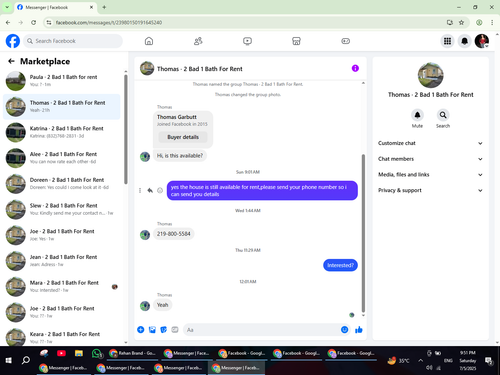Image resolution: width=500 pixels, height=375 pixels.
Task: Open Doreen - 2 Bad 1 Bath conversation
Action: (x=62, y=183)
